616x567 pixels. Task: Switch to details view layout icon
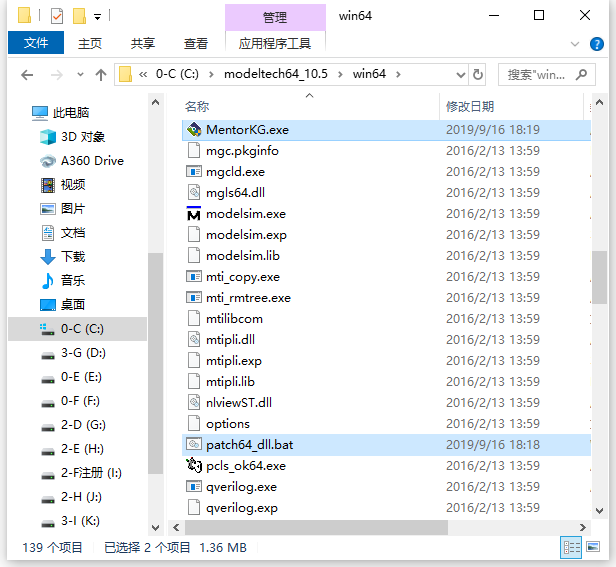571,547
